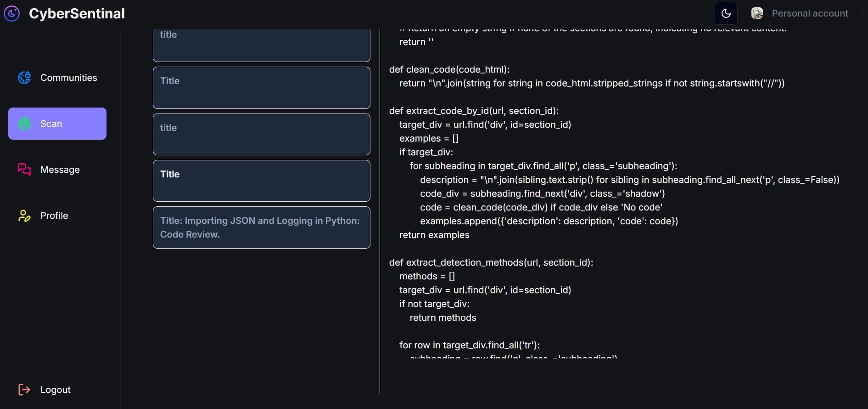868x409 pixels.
Task: Click the Profile user icon
Action: (24, 216)
